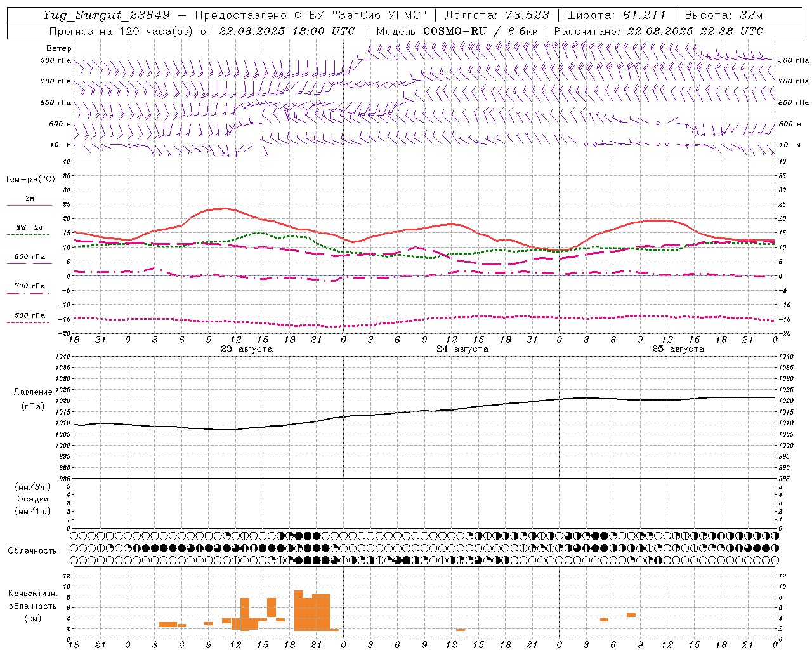Click the Модель COSMO-RU / 6.6км label
This screenshot has width=812, height=650.
[x=457, y=31]
